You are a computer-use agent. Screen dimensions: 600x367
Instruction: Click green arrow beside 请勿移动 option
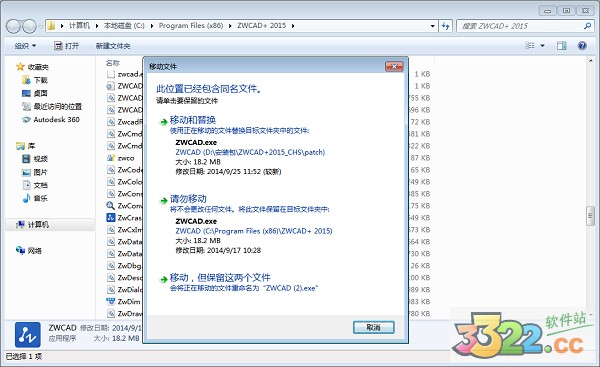coord(163,201)
